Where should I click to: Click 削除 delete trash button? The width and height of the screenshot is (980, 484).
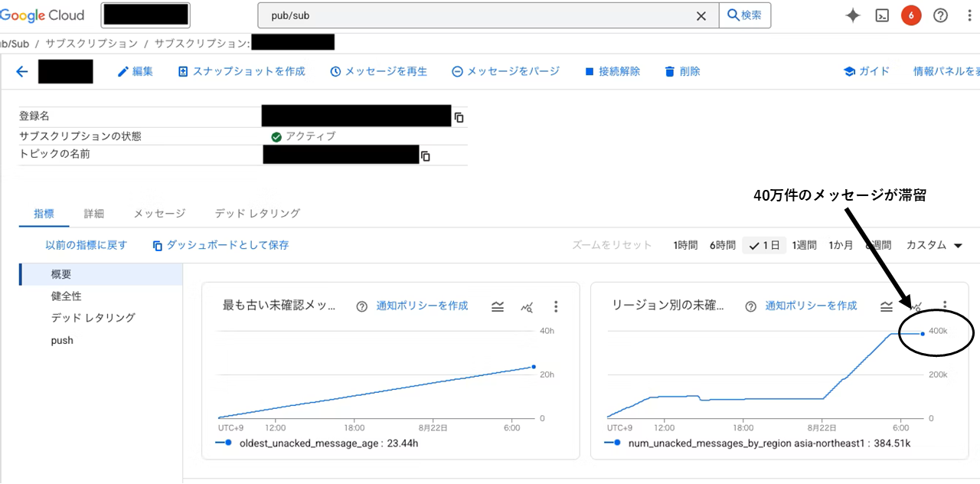[x=681, y=71]
